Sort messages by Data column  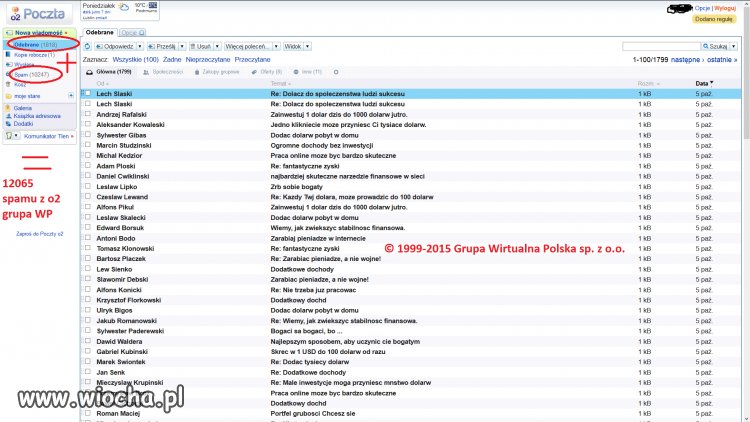click(704, 83)
